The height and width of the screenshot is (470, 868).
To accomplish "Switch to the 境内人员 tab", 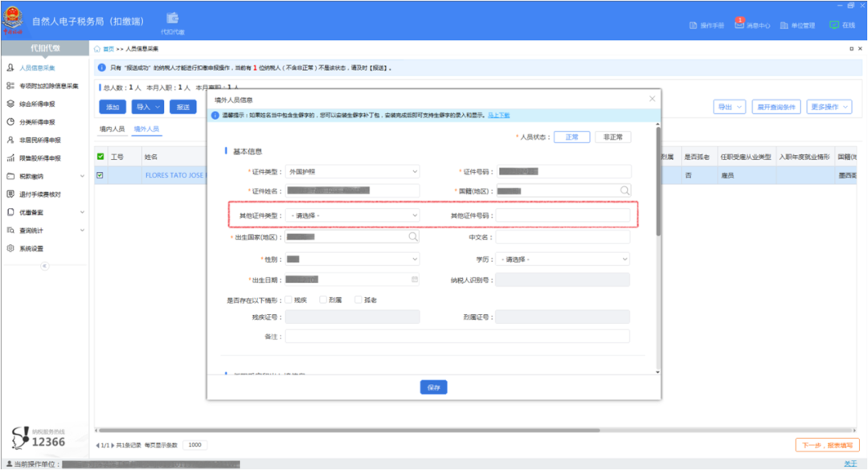I will click(112, 129).
